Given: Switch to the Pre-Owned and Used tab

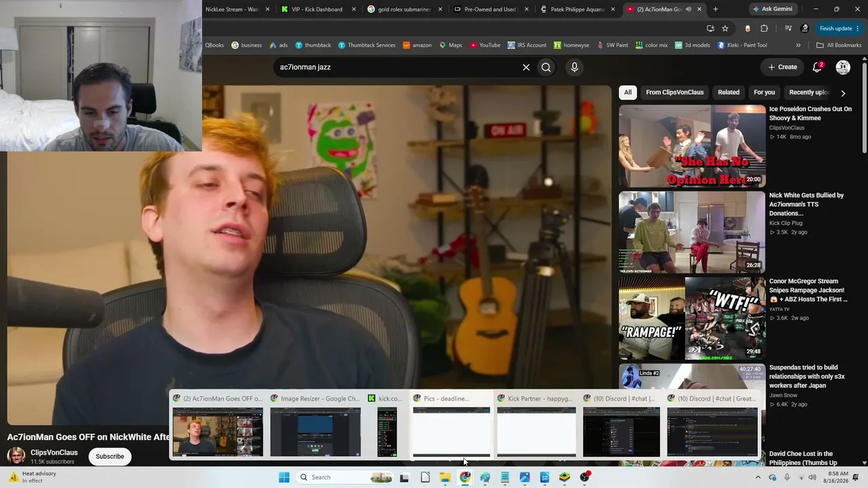Looking at the screenshot, I should (486, 9).
